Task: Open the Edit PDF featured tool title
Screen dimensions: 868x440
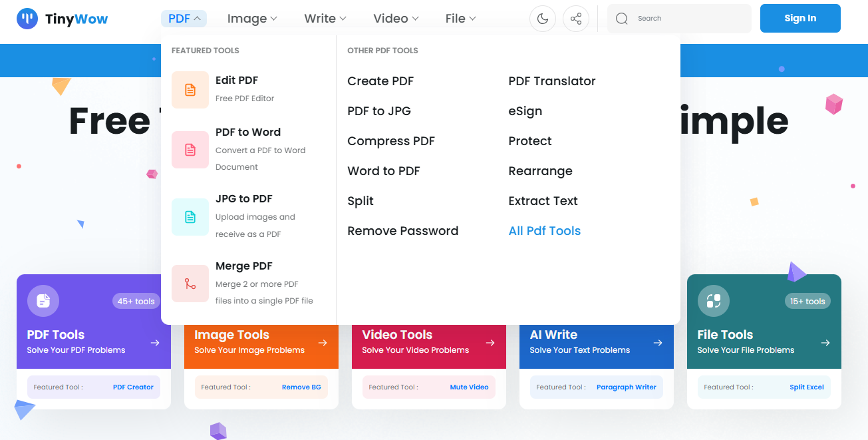Action: 237,80
